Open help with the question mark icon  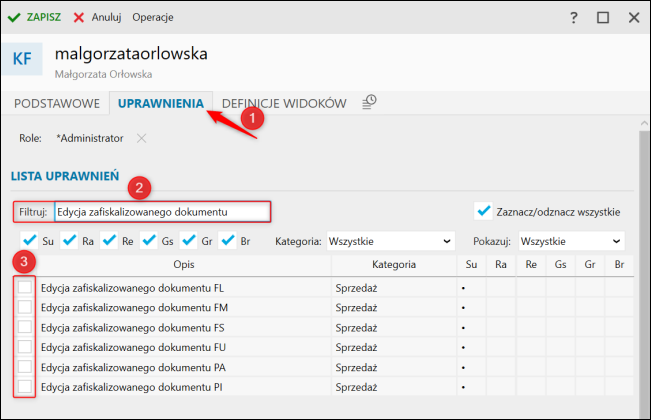tap(573, 17)
